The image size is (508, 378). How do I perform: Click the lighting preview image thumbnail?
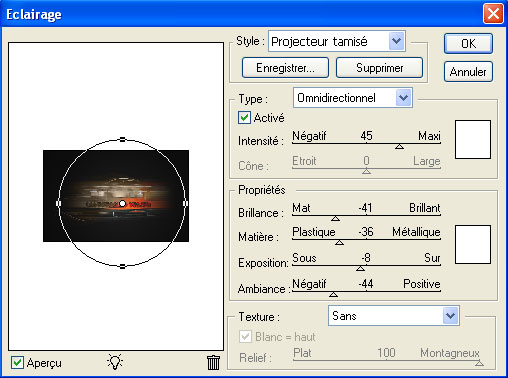click(116, 196)
